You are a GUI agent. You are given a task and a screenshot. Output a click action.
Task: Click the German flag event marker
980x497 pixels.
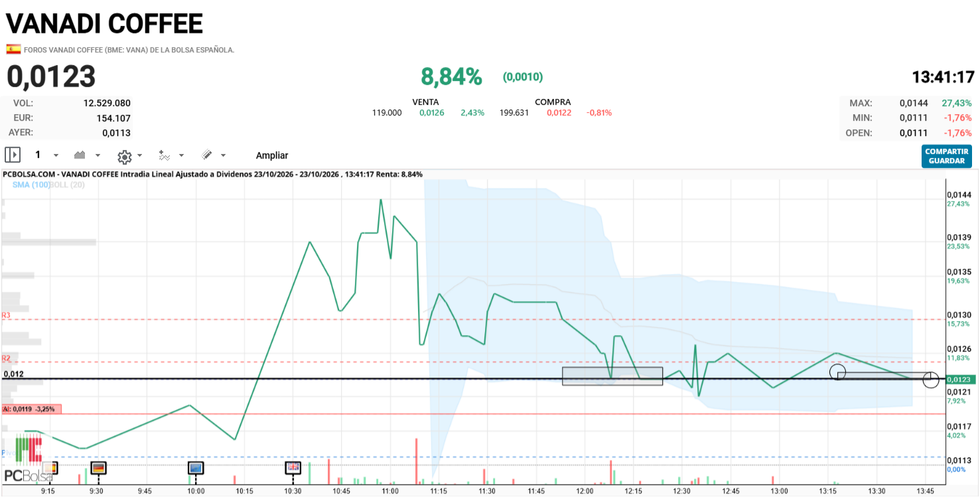point(98,468)
